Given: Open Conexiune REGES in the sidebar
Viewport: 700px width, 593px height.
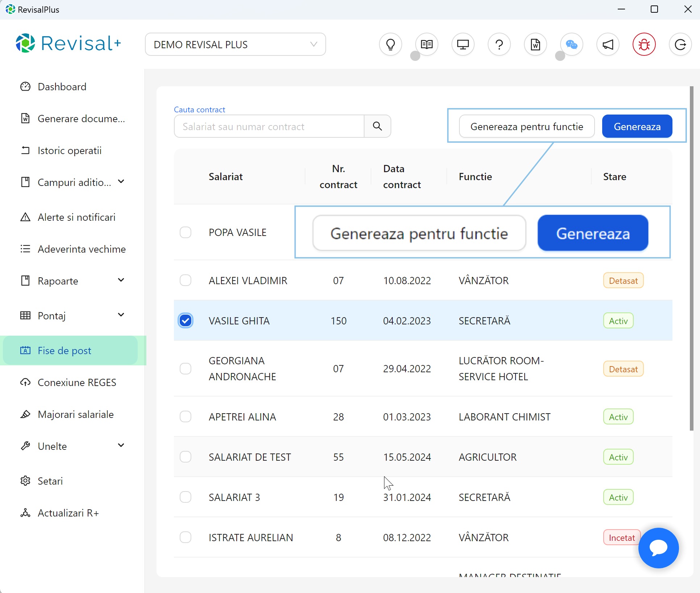Looking at the screenshot, I should pos(77,382).
